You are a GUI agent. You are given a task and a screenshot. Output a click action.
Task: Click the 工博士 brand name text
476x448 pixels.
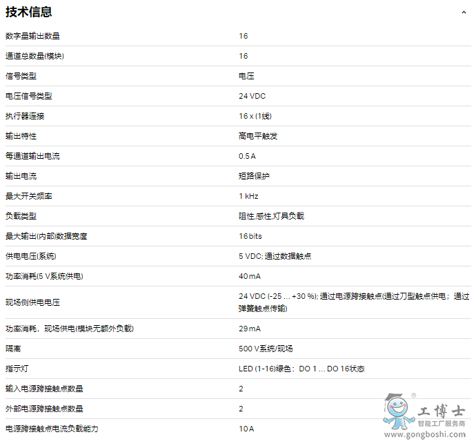[441, 409]
